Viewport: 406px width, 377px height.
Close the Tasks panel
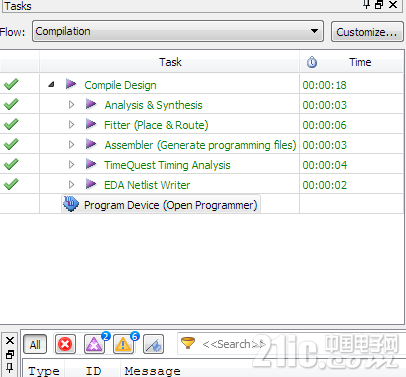393,5
